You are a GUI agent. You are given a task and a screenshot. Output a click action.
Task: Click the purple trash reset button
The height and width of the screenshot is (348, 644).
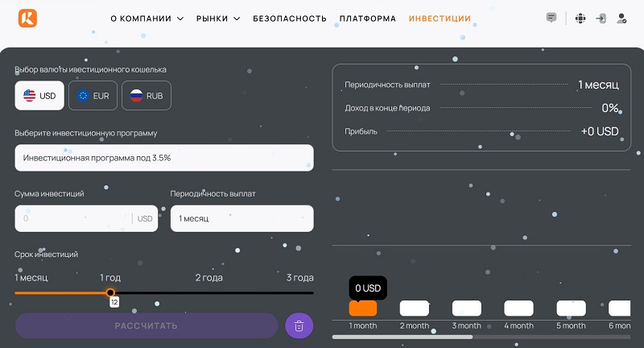pos(299,325)
